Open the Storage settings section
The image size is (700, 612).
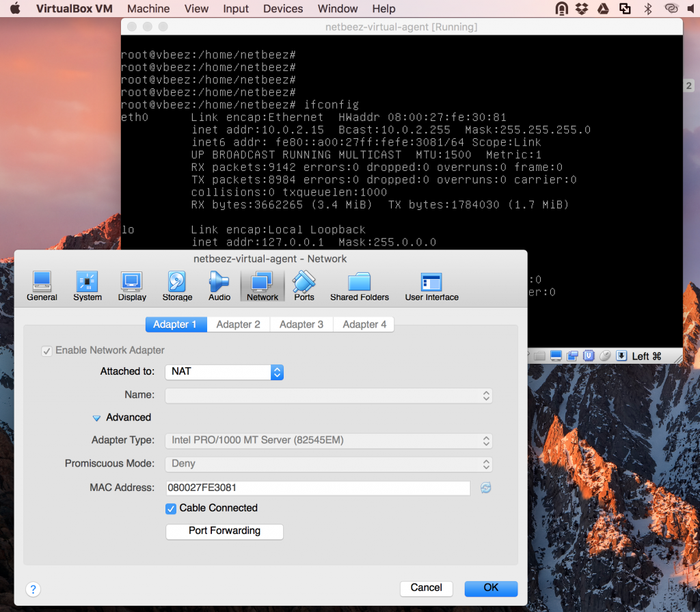[177, 286]
